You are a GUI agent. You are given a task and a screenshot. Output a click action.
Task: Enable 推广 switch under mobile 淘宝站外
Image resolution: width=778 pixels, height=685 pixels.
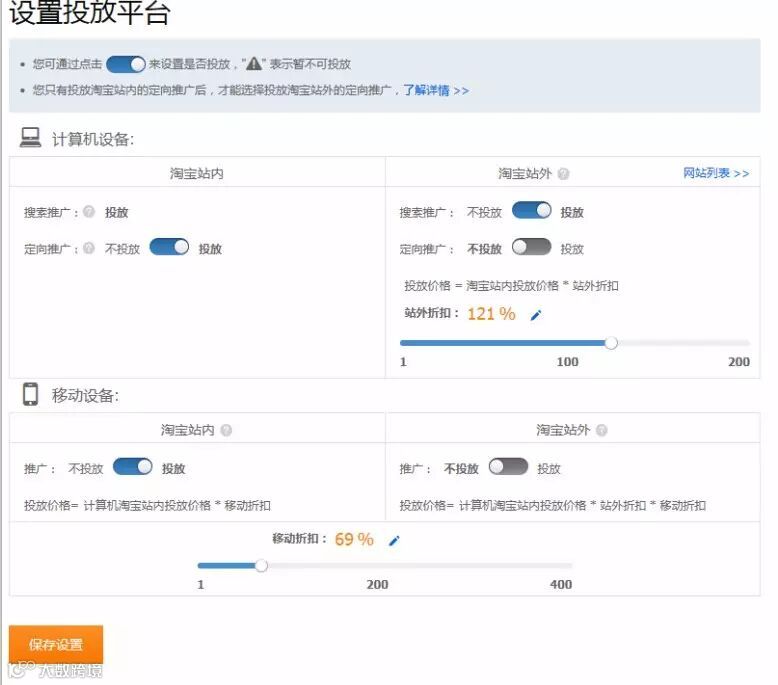508,466
